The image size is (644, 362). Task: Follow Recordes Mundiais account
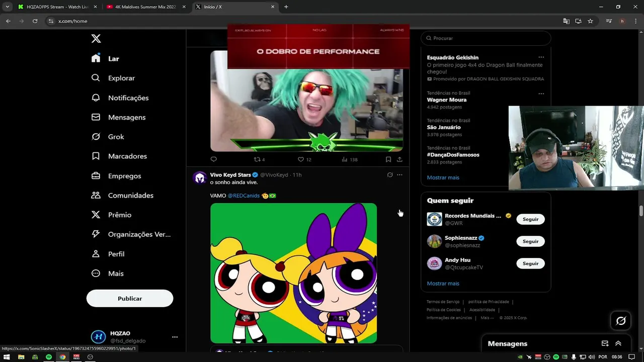click(x=530, y=219)
